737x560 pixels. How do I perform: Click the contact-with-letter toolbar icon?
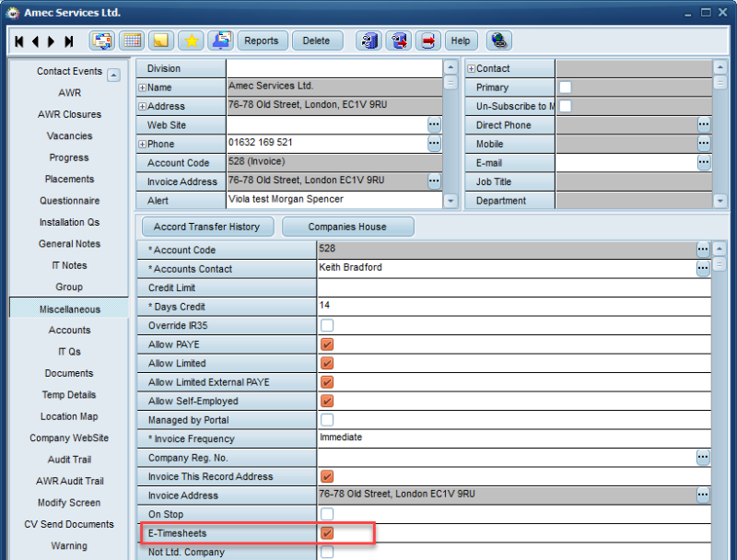(221, 41)
